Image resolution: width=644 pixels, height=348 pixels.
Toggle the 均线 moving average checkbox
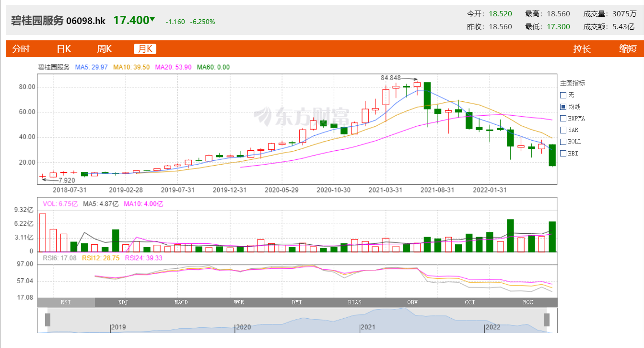pos(563,107)
